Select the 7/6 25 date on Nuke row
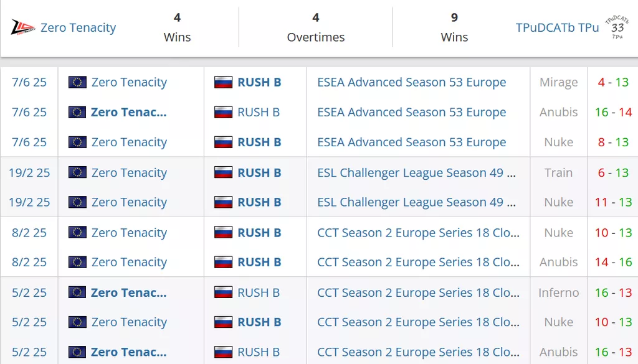 (x=29, y=142)
